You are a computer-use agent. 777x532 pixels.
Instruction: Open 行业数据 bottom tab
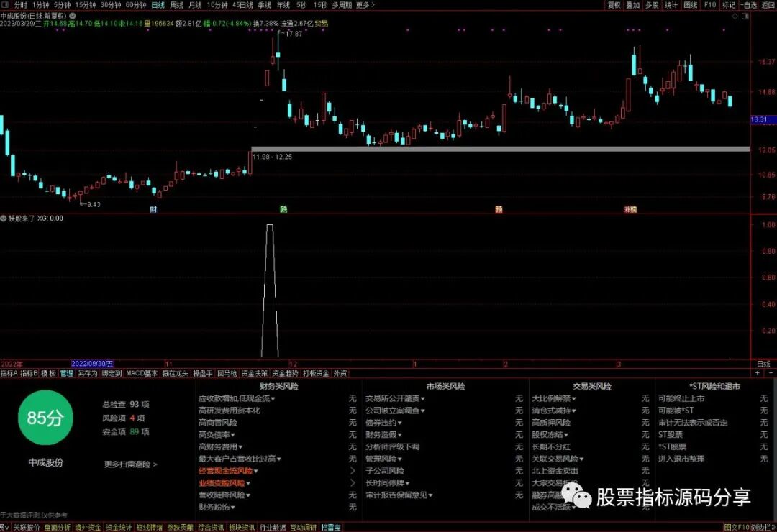(273, 528)
